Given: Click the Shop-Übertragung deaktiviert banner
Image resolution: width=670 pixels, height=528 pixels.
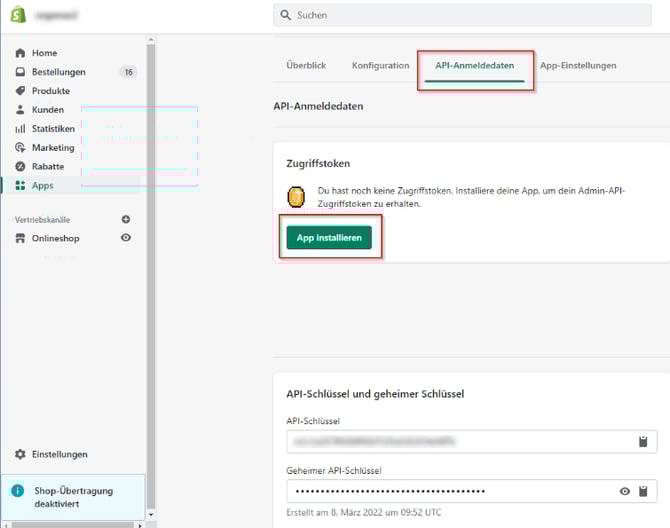Looking at the screenshot, I should 73,497.
